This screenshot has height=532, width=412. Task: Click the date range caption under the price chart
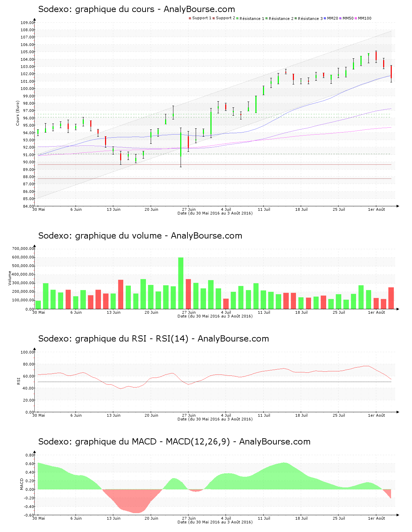click(215, 213)
